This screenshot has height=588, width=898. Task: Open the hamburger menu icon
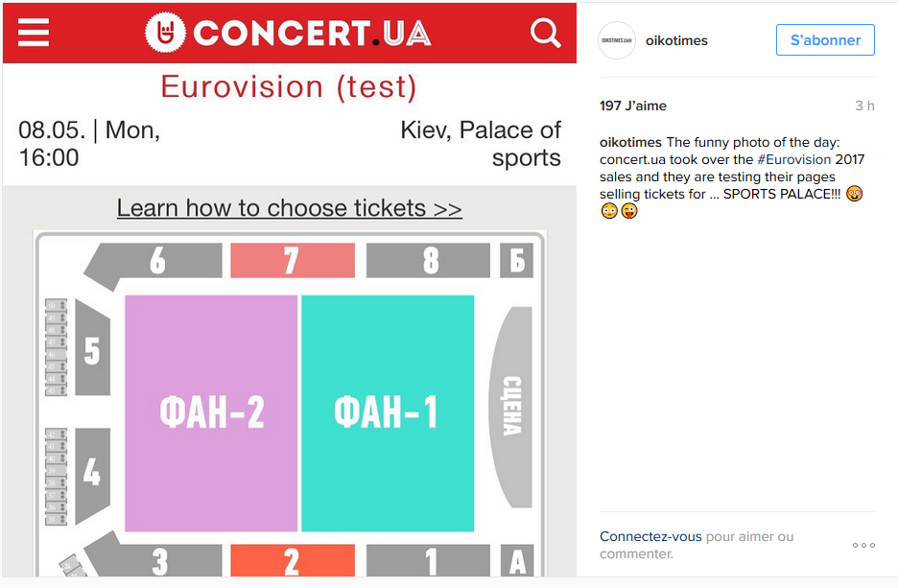point(34,32)
